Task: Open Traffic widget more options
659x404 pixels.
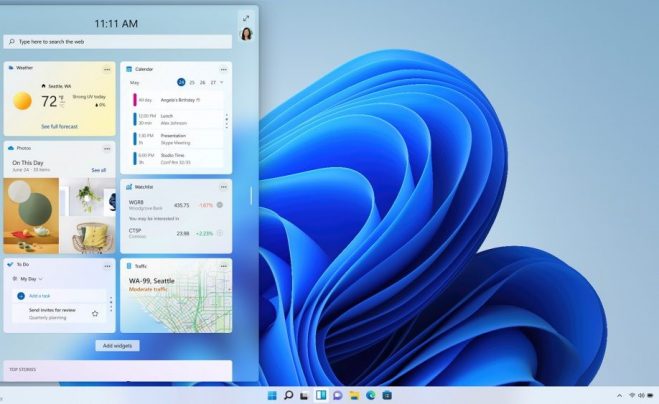Action: tap(223, 266)
